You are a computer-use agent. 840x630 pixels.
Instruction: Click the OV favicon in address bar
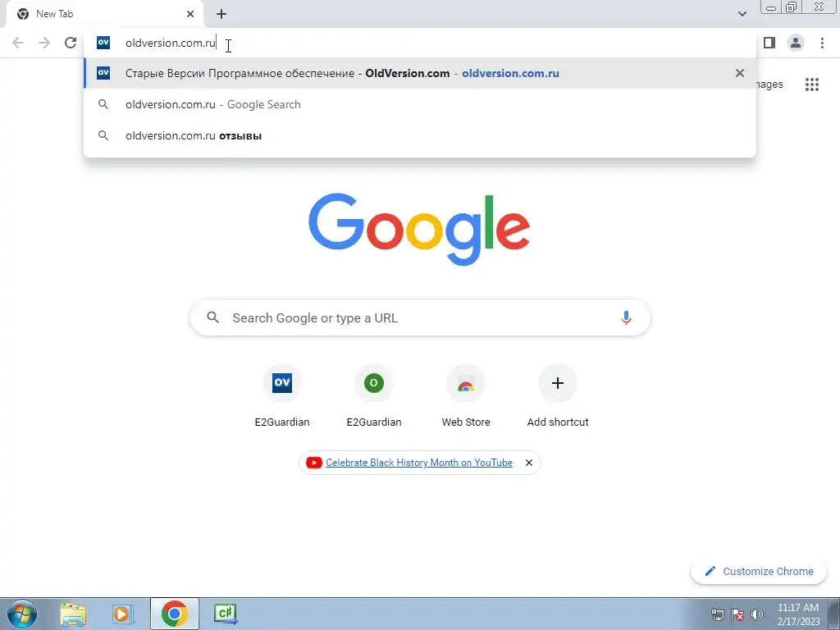(x=103, y=43)
